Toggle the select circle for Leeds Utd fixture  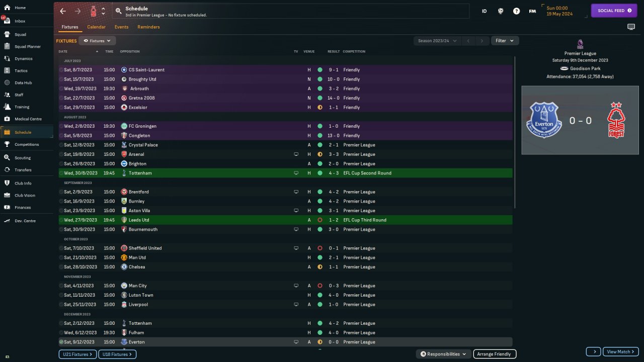click(61, 220)
